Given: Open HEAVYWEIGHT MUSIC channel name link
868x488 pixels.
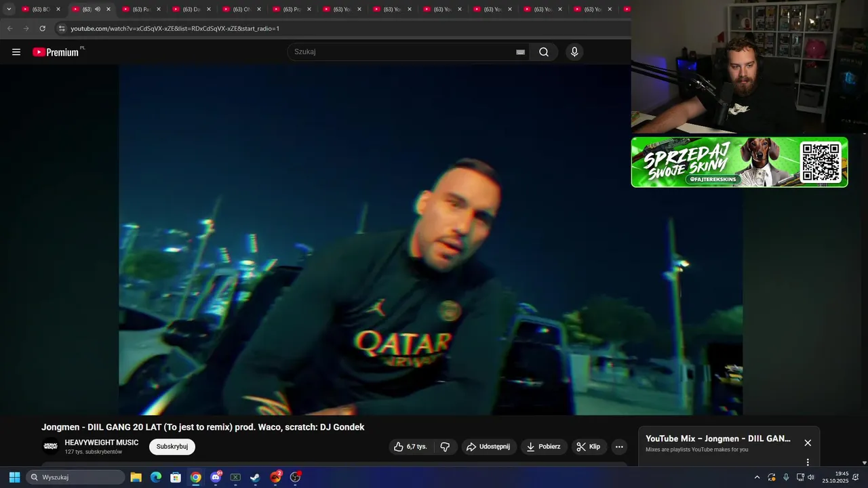Looking at the screenshot, I should click(102, 443).
